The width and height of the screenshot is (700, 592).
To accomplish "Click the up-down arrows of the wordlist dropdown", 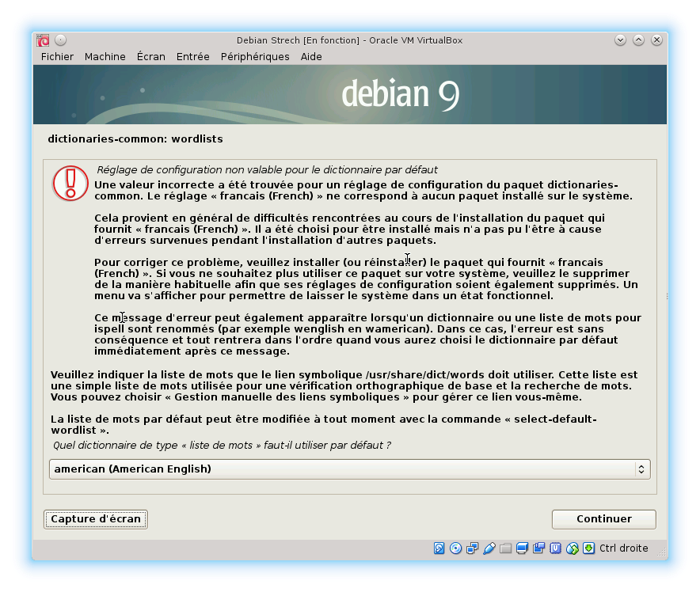I will (x=641, y=469).
